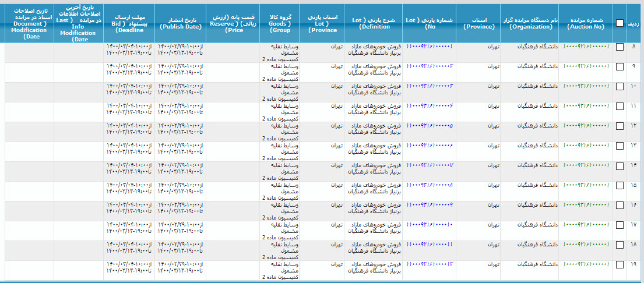Screen dimensions: 644x283
Task: Enable the checkbox in row ۱۷
Action: (x=620, y=225)
